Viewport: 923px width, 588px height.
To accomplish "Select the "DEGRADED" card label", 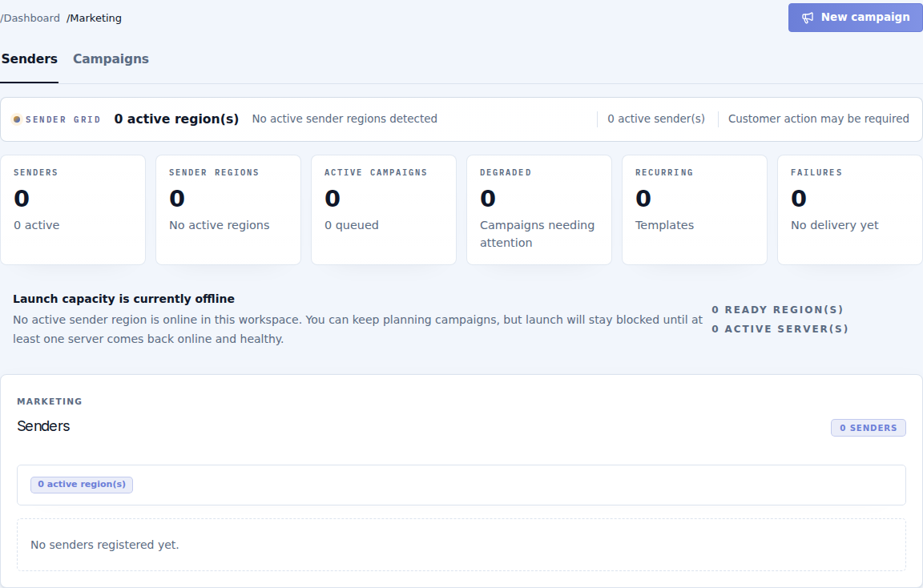I will (506, 172).
